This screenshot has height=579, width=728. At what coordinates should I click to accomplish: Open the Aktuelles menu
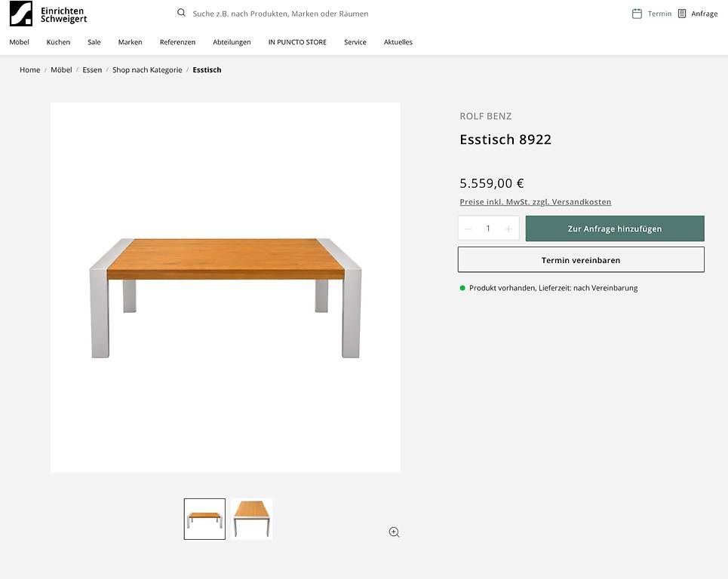click(x=398, y=42)
